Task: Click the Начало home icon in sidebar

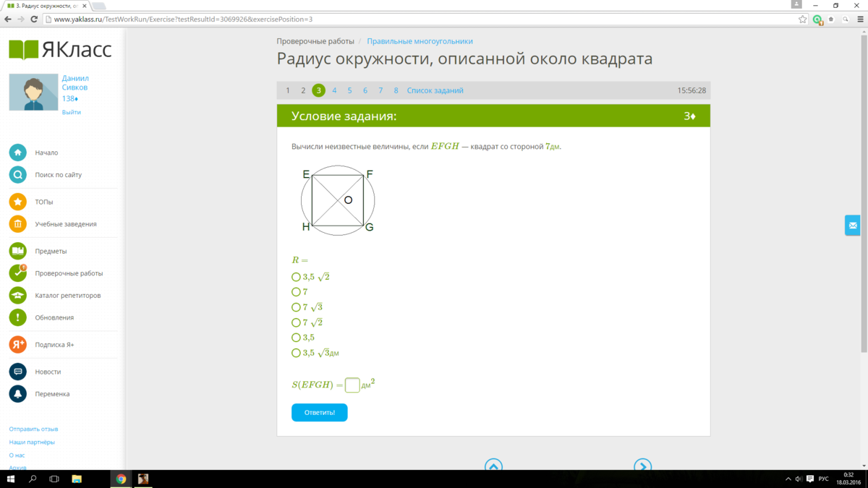Action: point(18,153)
